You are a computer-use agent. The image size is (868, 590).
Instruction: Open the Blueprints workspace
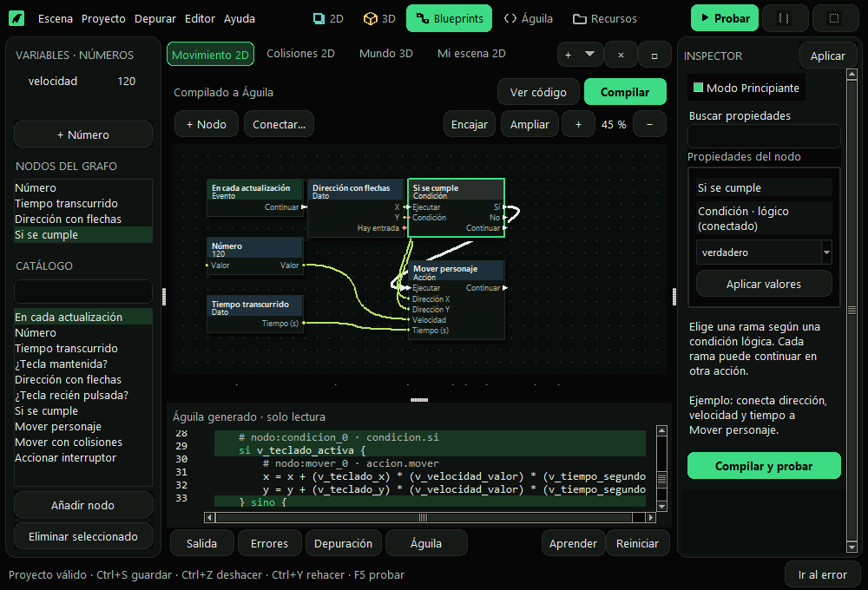coord(450,18)
